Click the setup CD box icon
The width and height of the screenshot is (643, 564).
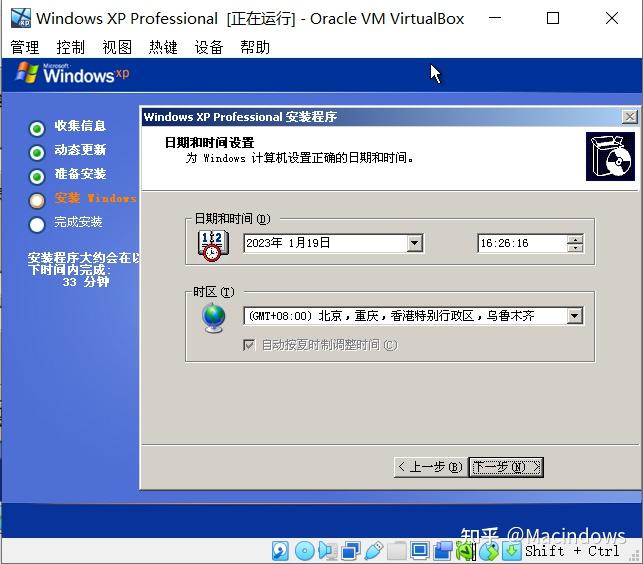(610, 156)
